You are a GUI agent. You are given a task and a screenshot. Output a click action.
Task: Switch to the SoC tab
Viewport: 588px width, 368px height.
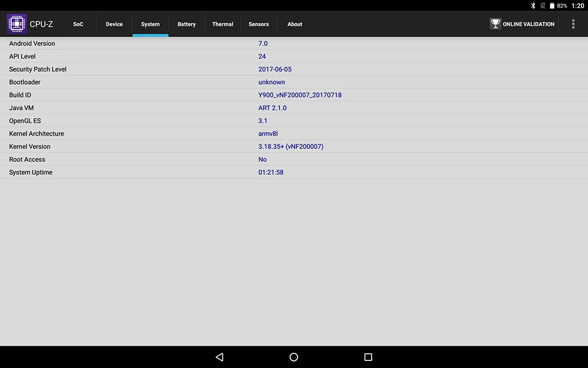[78, 24]
